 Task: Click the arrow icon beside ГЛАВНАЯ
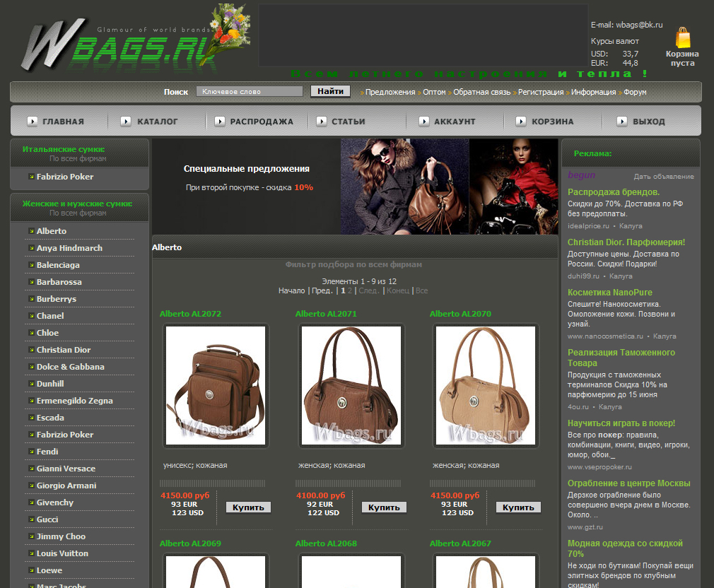33,121
